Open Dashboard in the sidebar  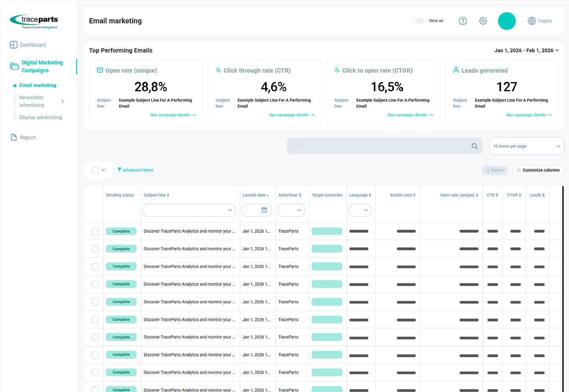pos(33,45)
